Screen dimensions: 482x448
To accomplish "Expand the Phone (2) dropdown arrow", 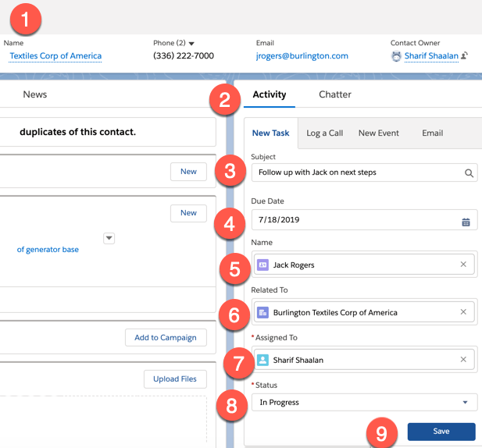I will tap(191, 44).
